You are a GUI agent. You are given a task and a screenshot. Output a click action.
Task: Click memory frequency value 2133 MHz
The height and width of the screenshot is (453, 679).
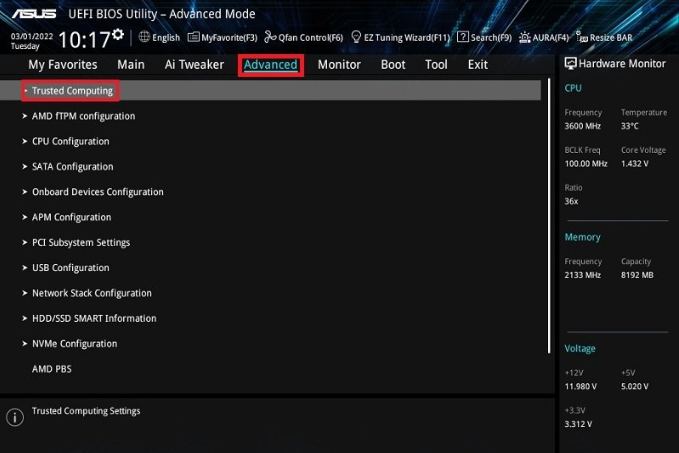click(x=582, y=275)
